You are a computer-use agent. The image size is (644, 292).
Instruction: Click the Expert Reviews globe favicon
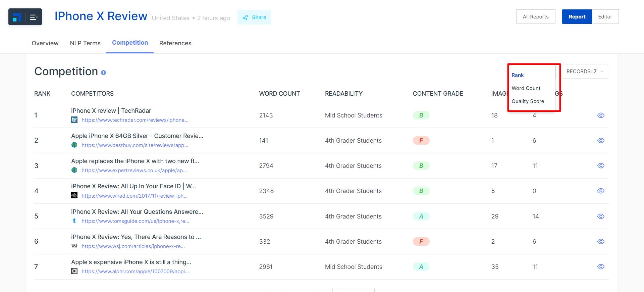pos(74,170)
